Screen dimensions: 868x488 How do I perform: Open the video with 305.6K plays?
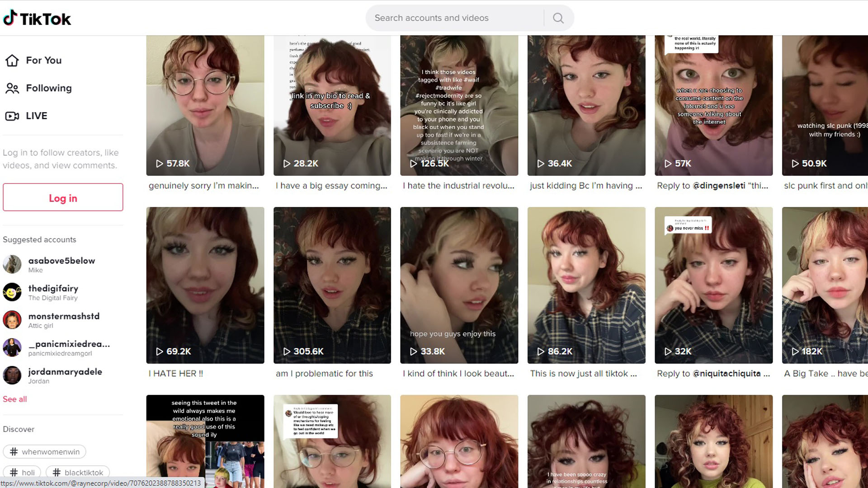click(332, 285)
